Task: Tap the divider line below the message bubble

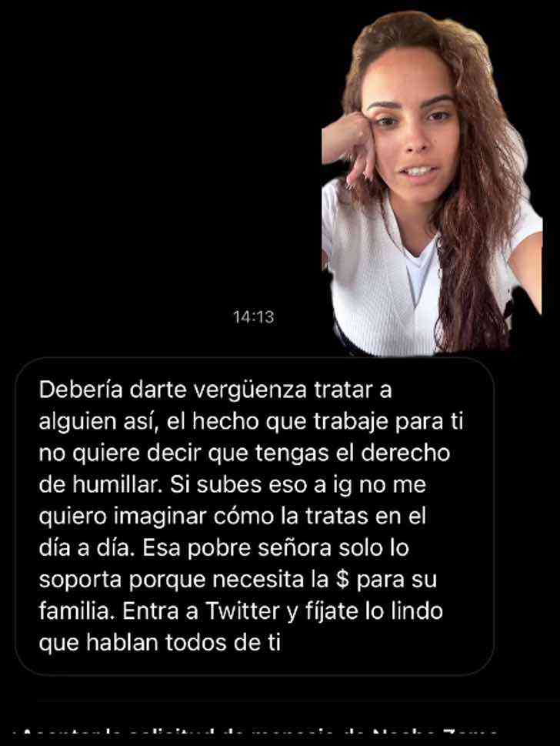Action: click(298, 701)
